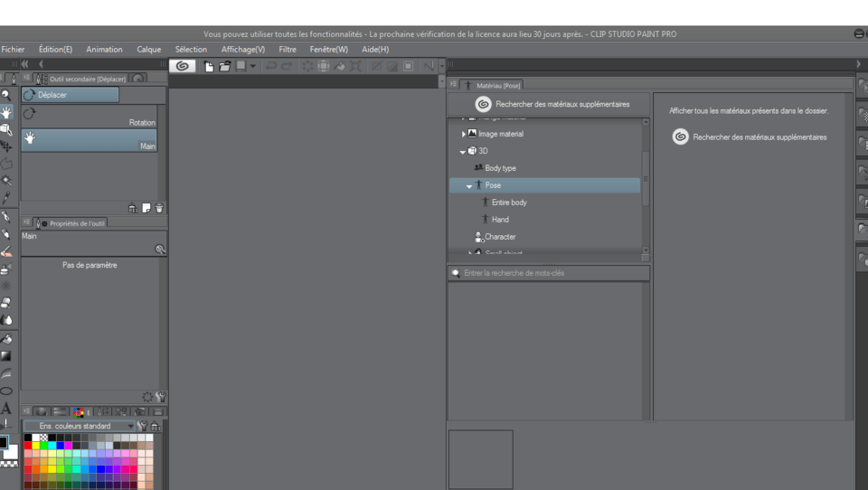Collapse the 3D material folder
The height and width of the screenshot is (490, 868).
[x=463, y=151]
